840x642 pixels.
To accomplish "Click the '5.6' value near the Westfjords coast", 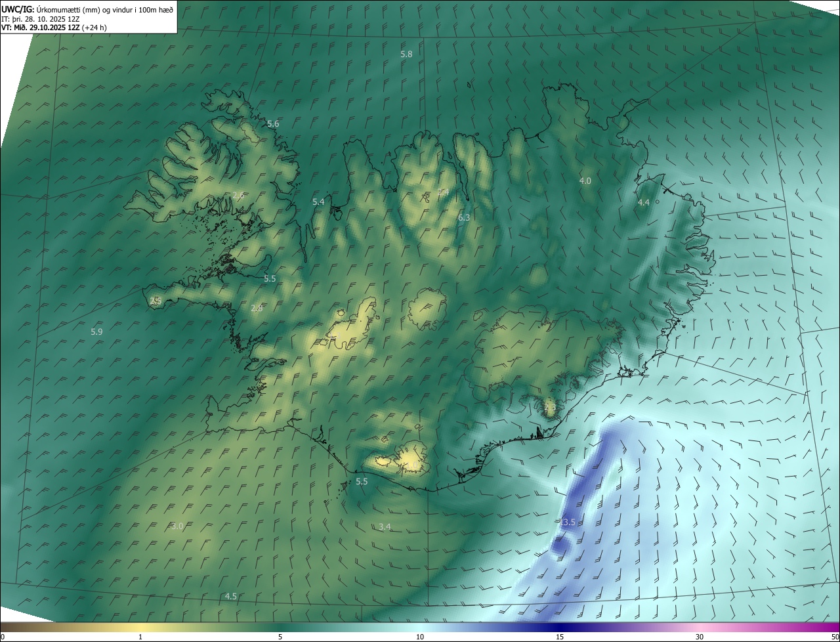I will [273, 123].
